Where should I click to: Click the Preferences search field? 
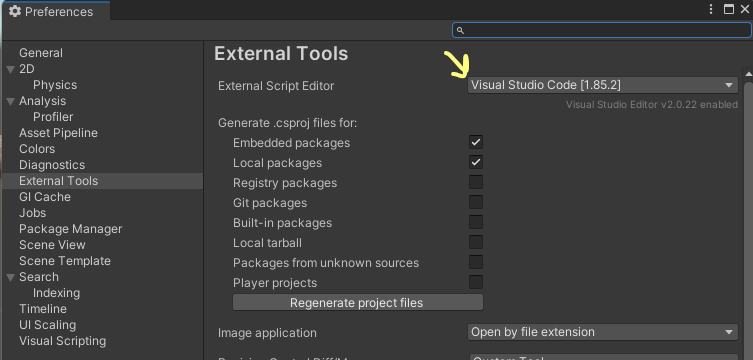tap(602, 30)
